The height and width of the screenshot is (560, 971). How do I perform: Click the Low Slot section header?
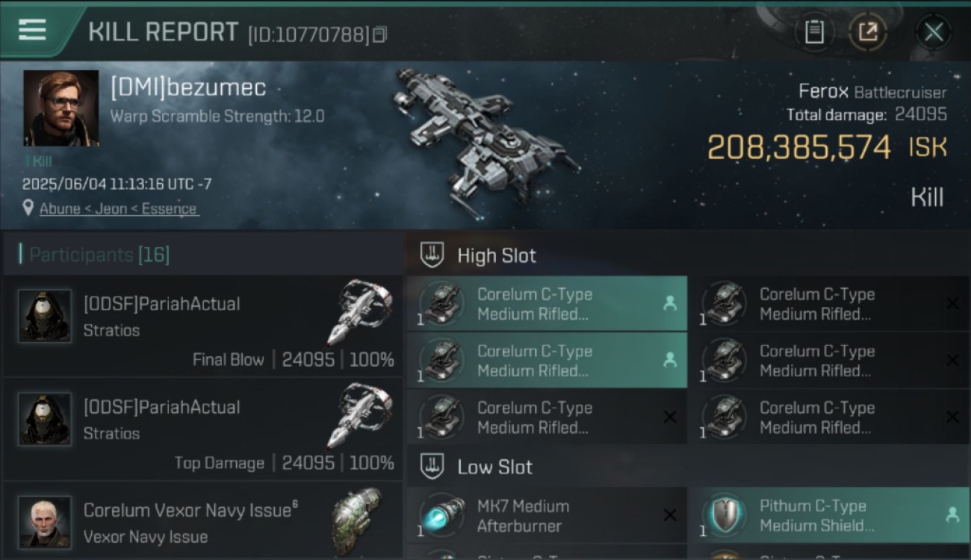point(494,467)
